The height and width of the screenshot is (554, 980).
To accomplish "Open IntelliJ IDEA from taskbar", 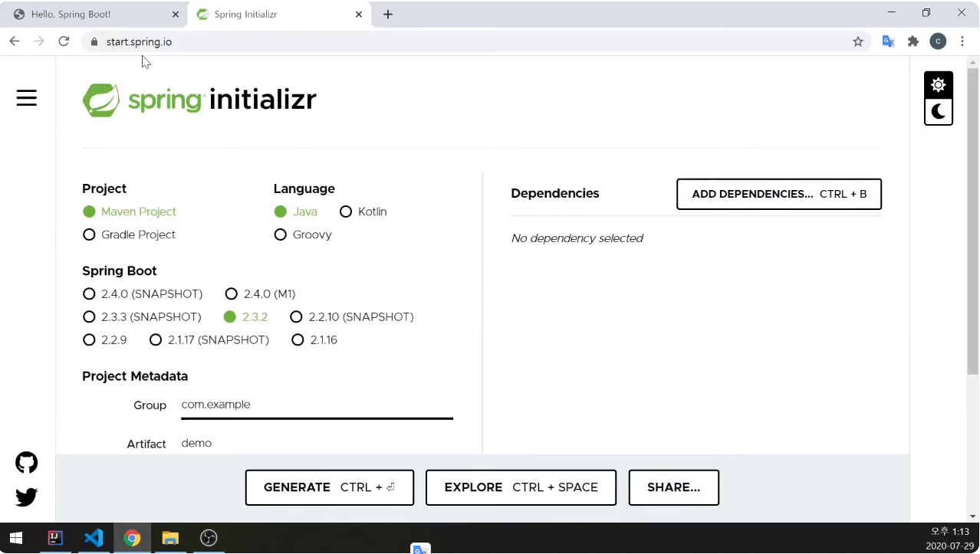I will pos(55,538).
